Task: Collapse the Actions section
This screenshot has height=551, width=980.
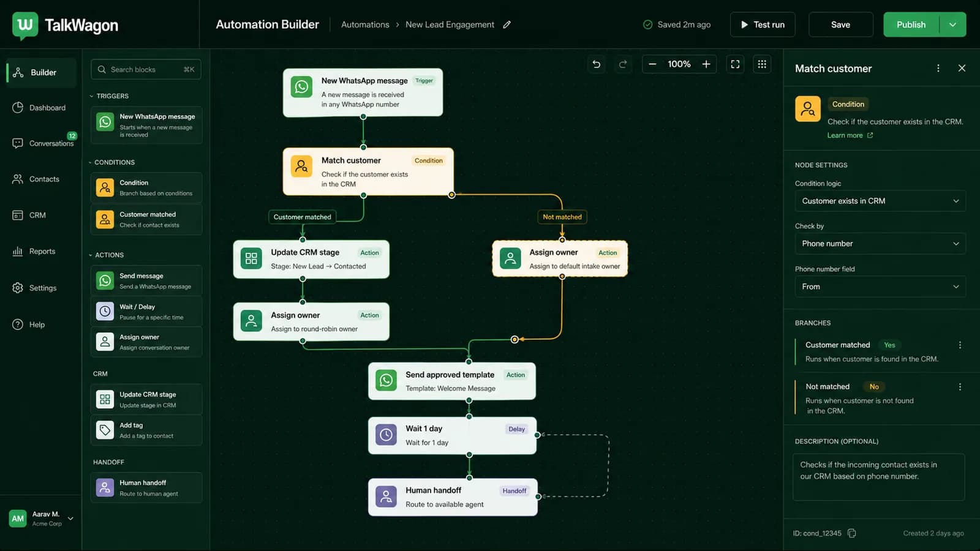Action: point(106,255)
